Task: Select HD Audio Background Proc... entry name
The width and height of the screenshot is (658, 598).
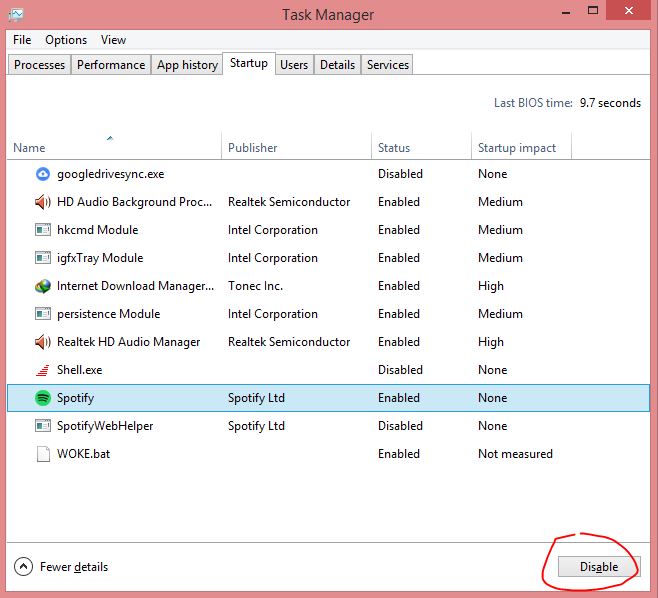Action: click(134, 202)
